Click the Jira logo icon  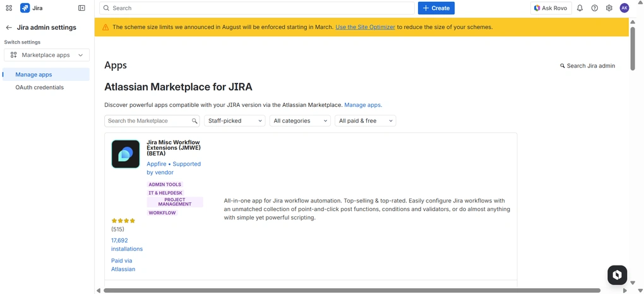25,8
